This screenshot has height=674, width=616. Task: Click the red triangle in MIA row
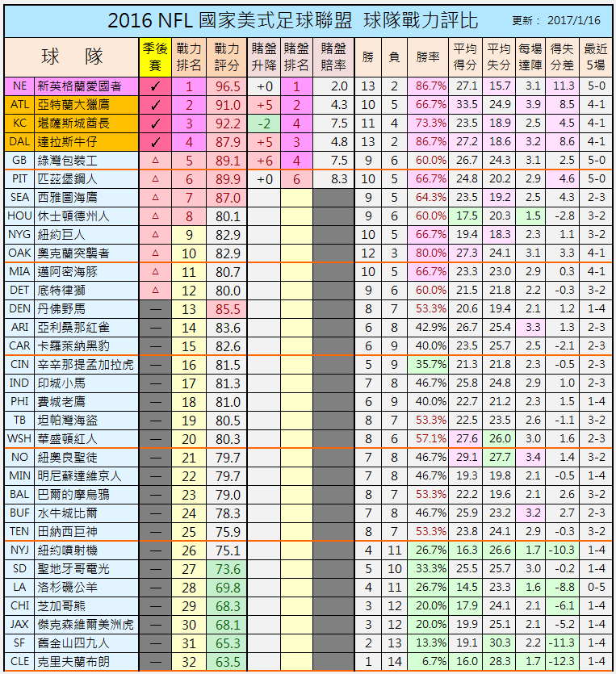coord(155,271)
